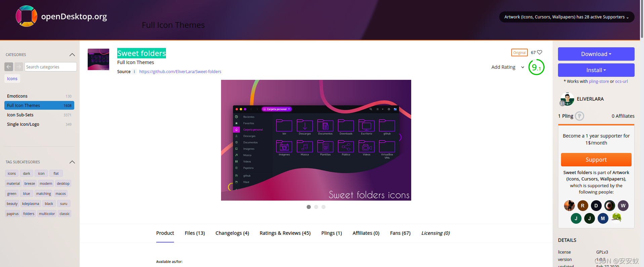Show second screenshot carousel dot
This screenshot has height=267, width=644.
click(316, 207)
